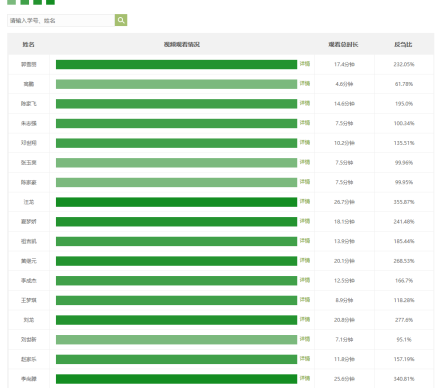Click the 视频观看情况 column header

tap(182, 44)
